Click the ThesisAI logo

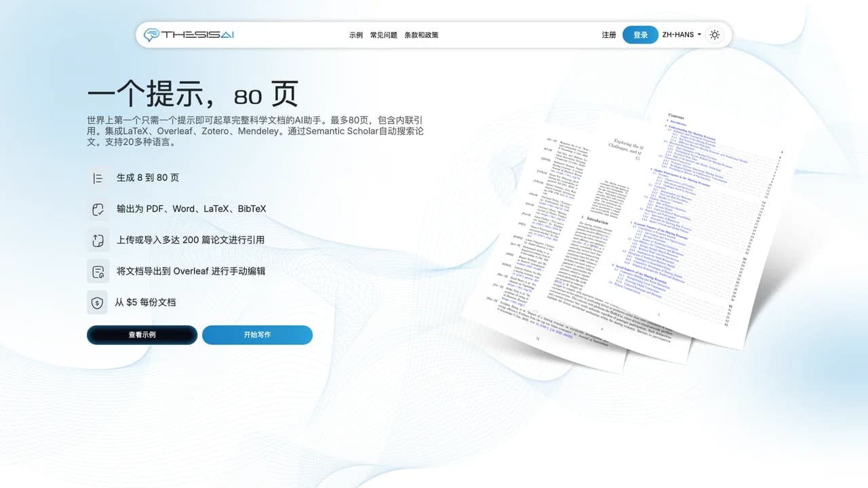click(189, 35)
